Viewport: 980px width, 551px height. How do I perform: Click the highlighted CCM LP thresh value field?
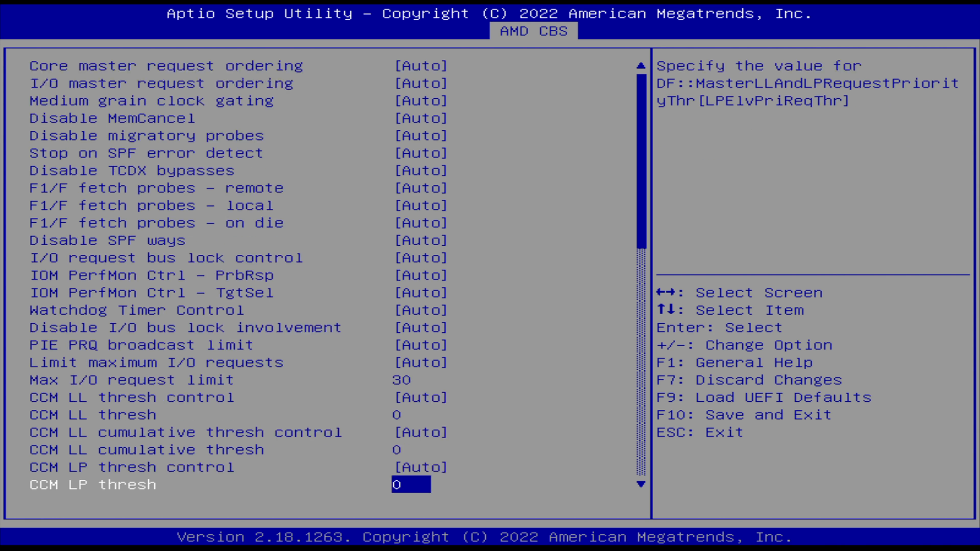[411, 485]
